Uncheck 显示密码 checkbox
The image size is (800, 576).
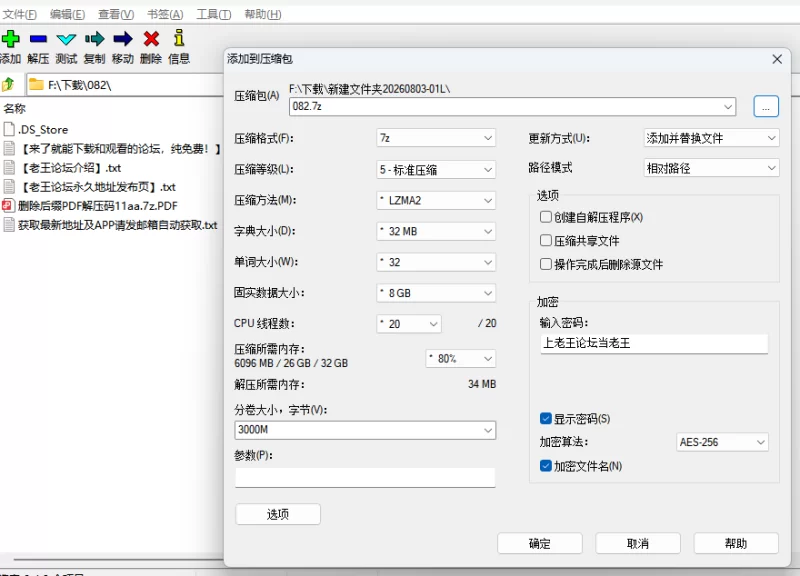click(545, 419)
